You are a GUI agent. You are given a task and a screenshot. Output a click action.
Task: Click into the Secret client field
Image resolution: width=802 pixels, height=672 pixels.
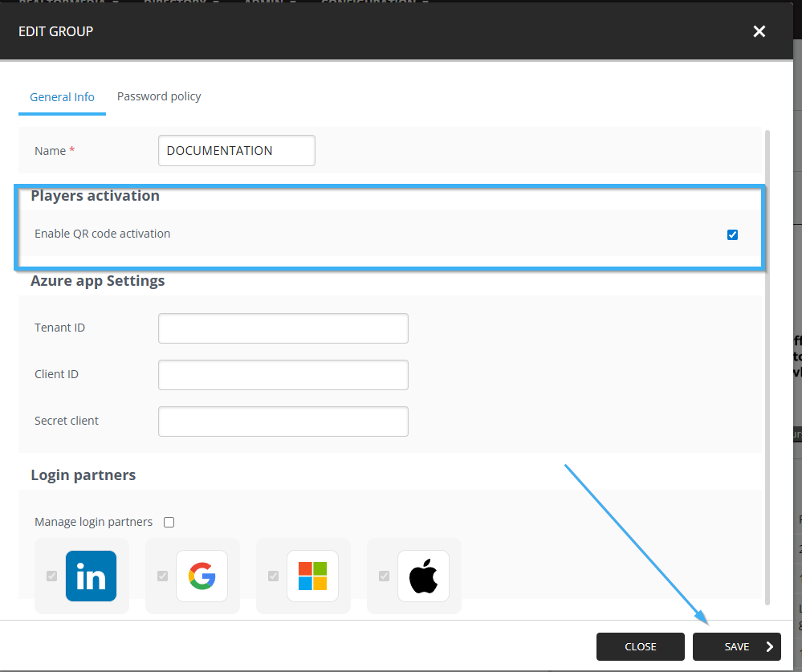coord(283,422)
